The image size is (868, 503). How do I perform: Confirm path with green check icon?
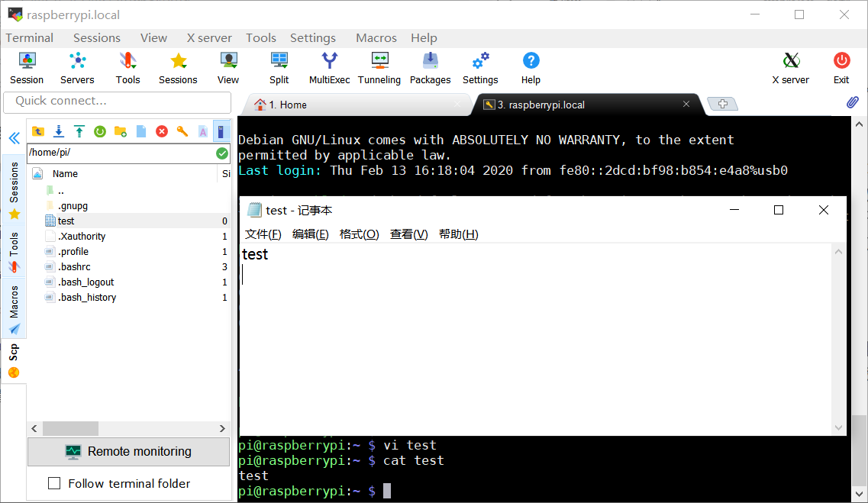point(222,153)
